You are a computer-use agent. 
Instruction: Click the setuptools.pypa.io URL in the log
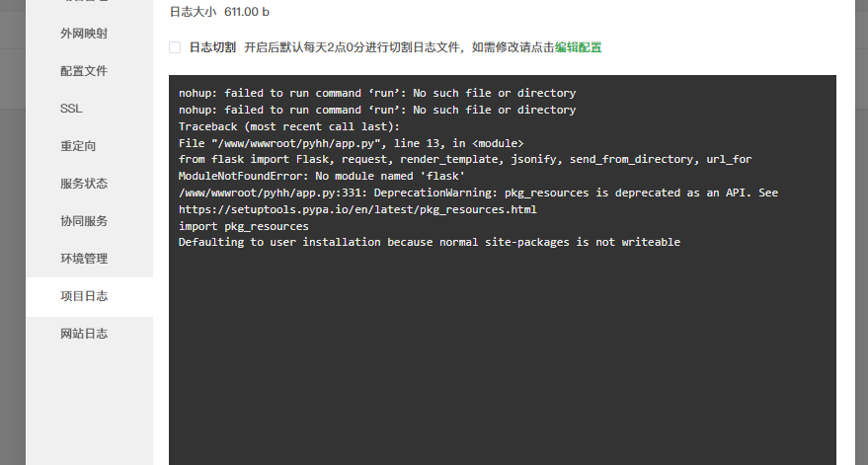(357, 210)
